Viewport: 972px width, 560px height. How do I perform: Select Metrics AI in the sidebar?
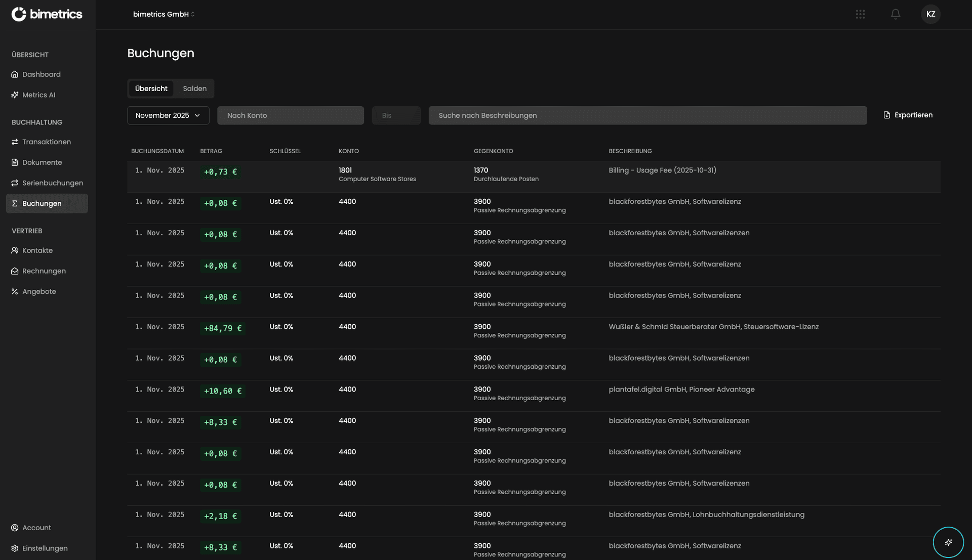coord(38,95)
